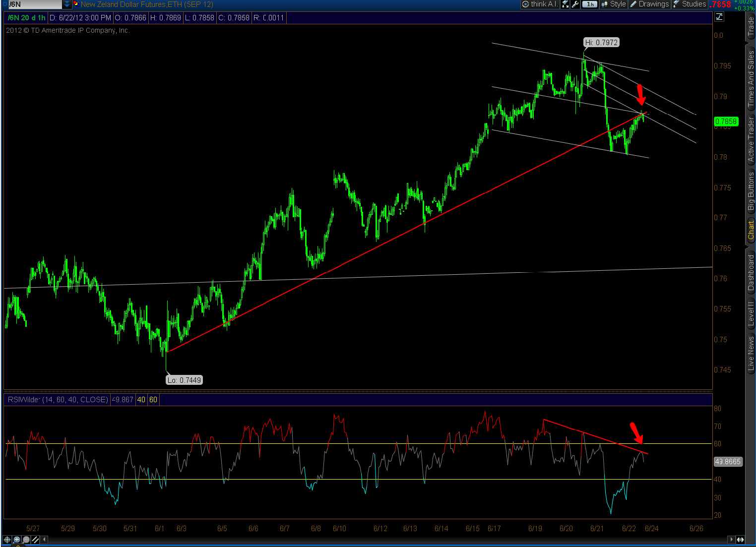Click the toolbar icon left of the wrench
This screenshot has height=547, width=756.
566,4
